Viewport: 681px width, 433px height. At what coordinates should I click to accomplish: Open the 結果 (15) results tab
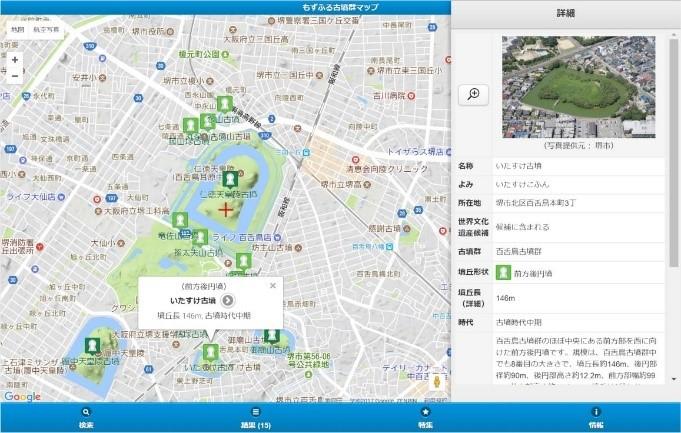click(x=256, y=417)
